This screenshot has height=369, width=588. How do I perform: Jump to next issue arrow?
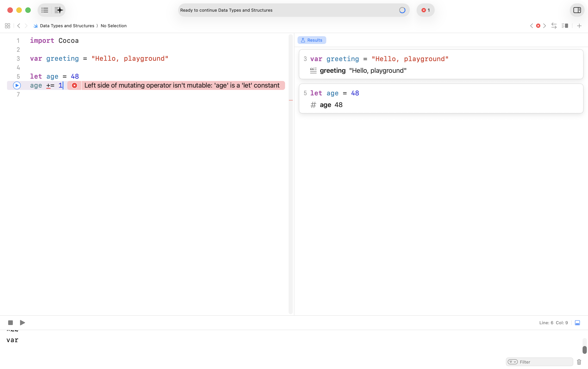point(545,26)
